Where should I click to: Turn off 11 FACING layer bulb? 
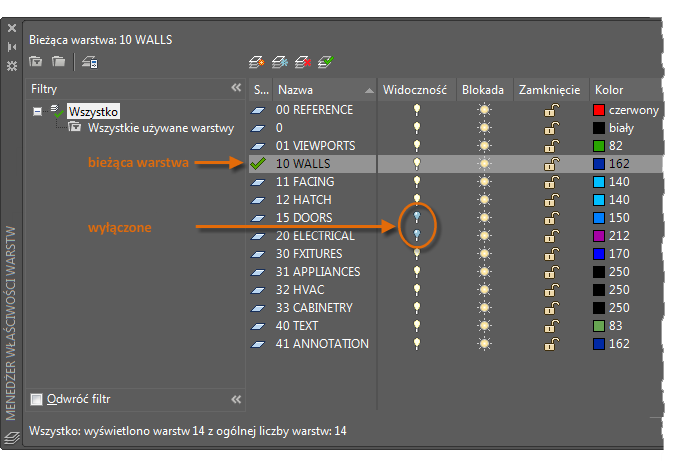417,182
